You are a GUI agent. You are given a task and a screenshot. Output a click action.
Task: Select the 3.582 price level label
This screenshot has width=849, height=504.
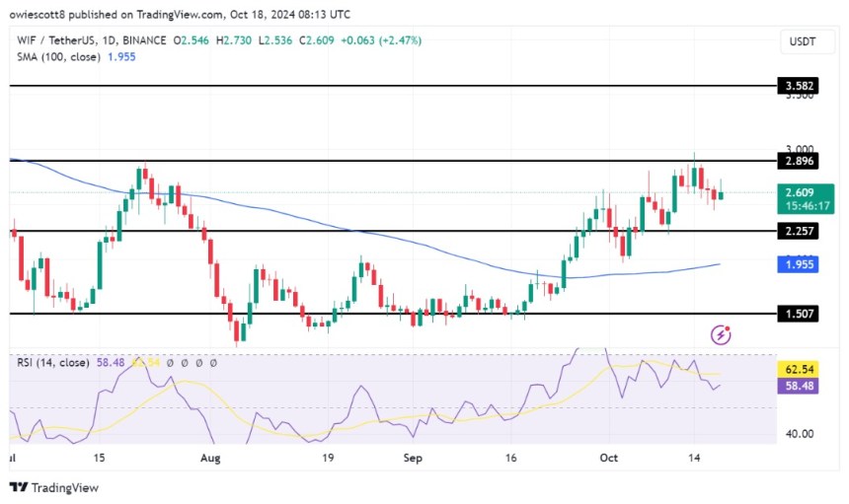(x=799, y=86)
